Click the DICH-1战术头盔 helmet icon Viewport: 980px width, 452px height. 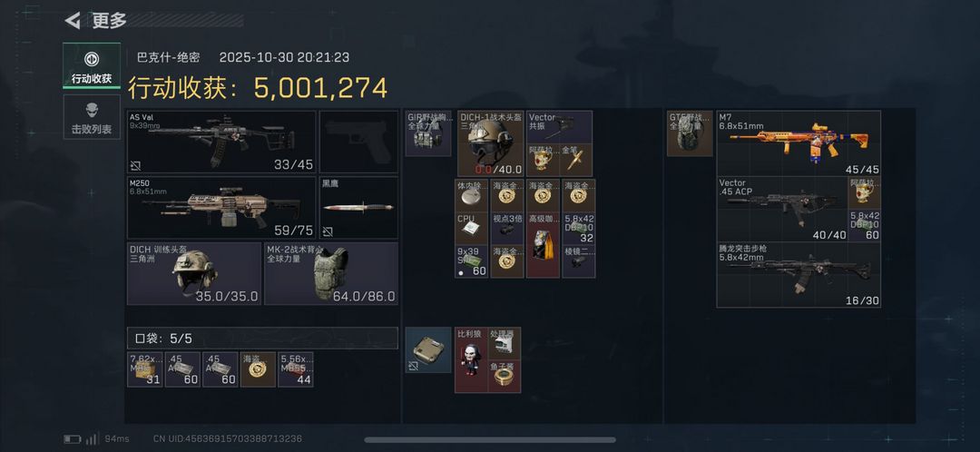click(491, 143)
